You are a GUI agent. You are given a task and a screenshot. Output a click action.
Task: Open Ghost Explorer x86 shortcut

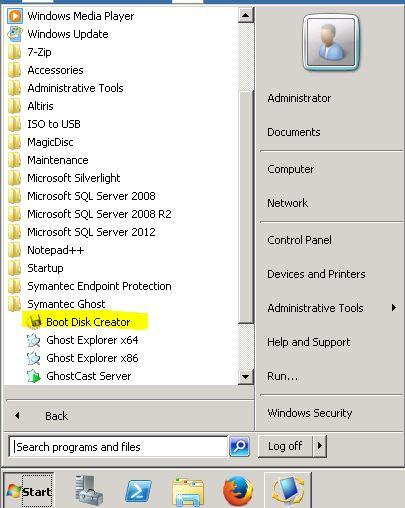coord(82,358)
